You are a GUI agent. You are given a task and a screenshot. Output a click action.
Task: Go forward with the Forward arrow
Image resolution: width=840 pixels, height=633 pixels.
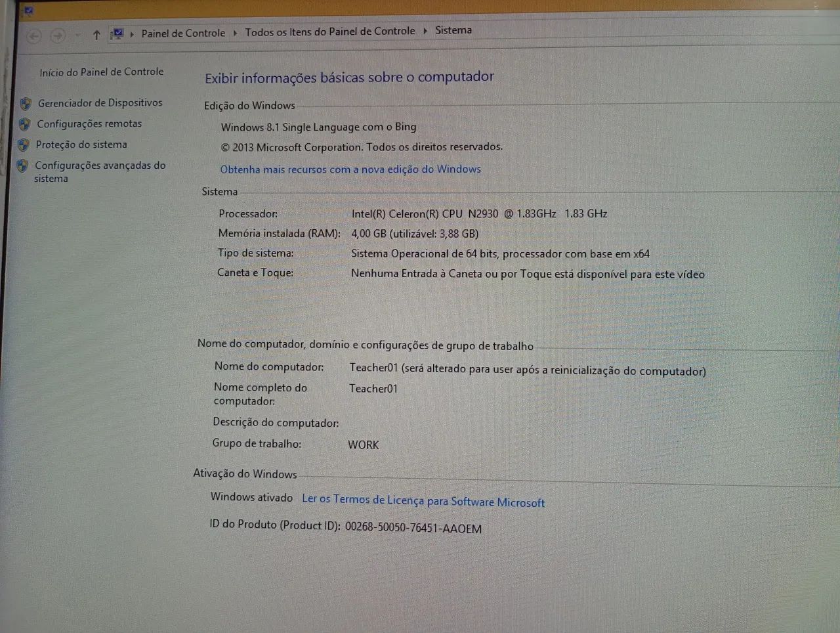pyautogui.click(x=58, y=35)
